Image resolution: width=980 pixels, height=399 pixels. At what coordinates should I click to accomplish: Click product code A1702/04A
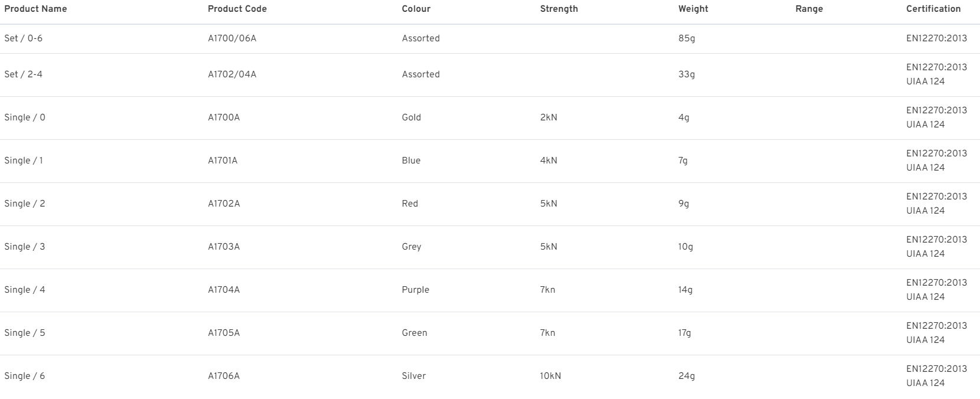click(x=232, y=74)
